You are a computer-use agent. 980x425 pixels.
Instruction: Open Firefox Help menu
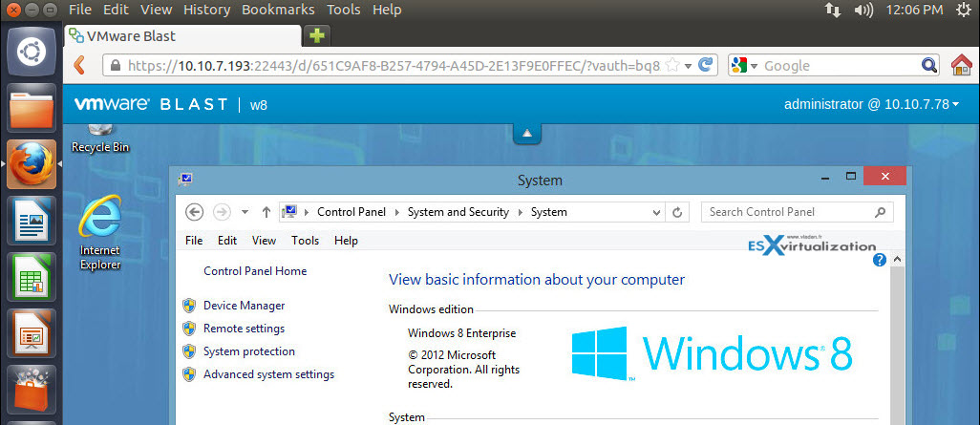pyautogui.click(x=386, y=10)
